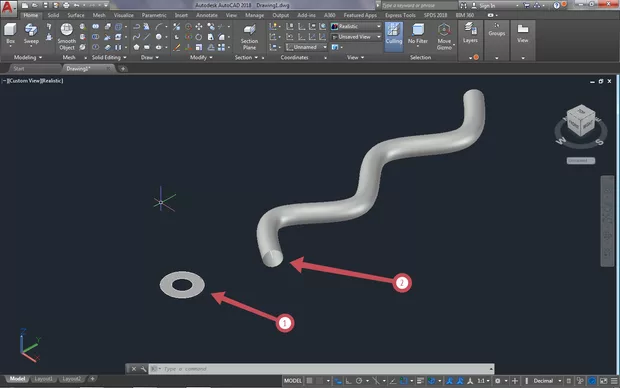This screenshot has width=620, height=388.
Task: Select the Line draw tool
Action: coord(147,37)
